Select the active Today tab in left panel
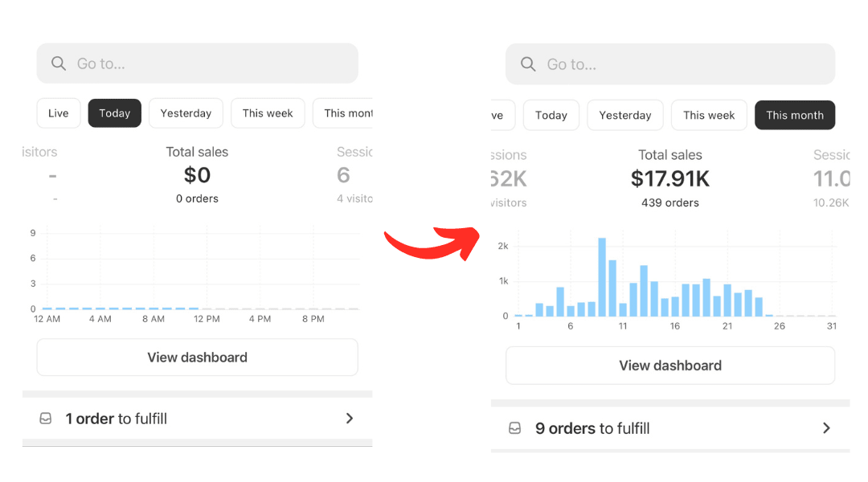The height and width of the screenshot is (482, 868). [114, 113]
